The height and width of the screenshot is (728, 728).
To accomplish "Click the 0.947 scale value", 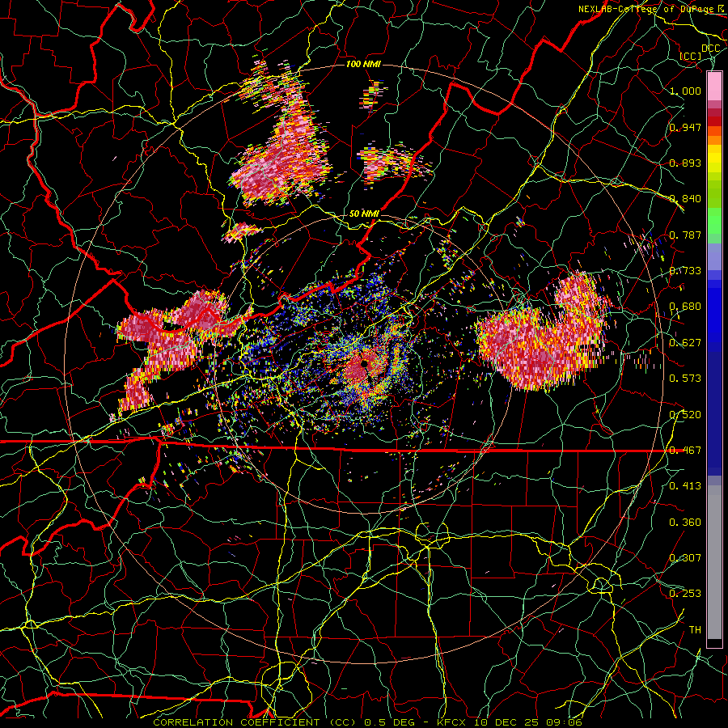I will click(x=685, y=127).
